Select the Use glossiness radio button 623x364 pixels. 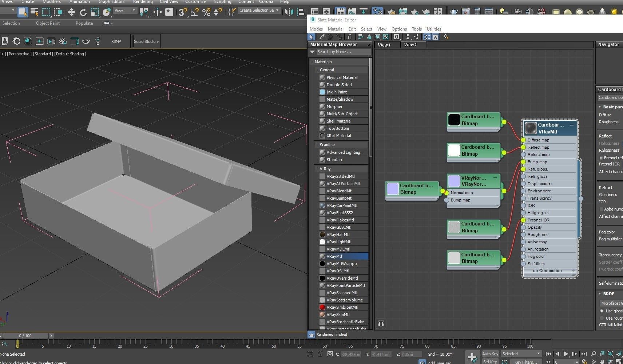(x=602, y=311)
